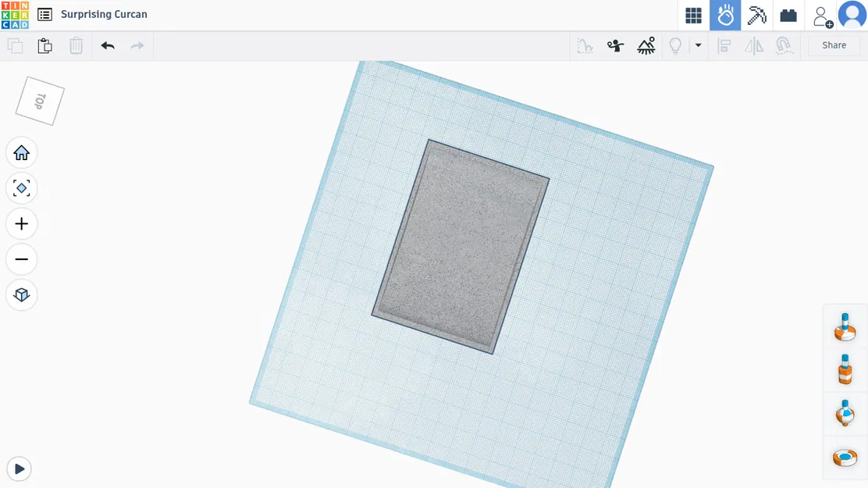This screenshot has height=488, width=868.
Task: Open the user profile avatar
Action: point(852,15)
